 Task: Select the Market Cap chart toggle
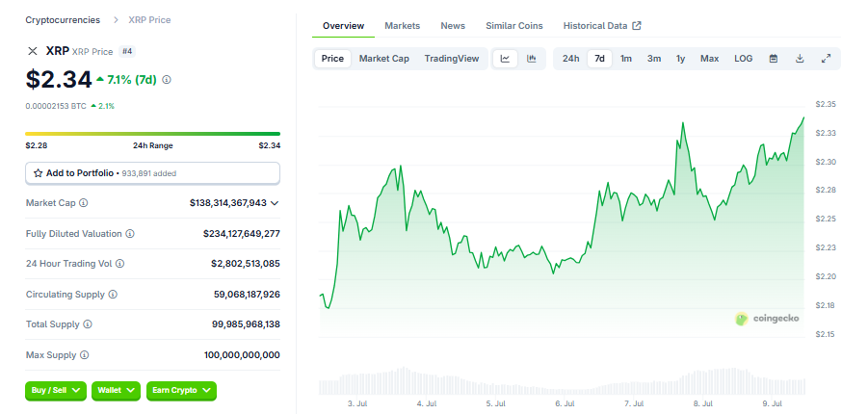pyautogui.click(x=384, y=59)
